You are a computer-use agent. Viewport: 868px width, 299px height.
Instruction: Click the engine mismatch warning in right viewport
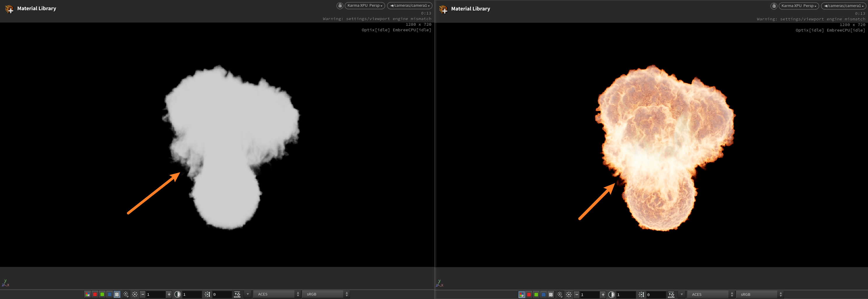point(811,19)
